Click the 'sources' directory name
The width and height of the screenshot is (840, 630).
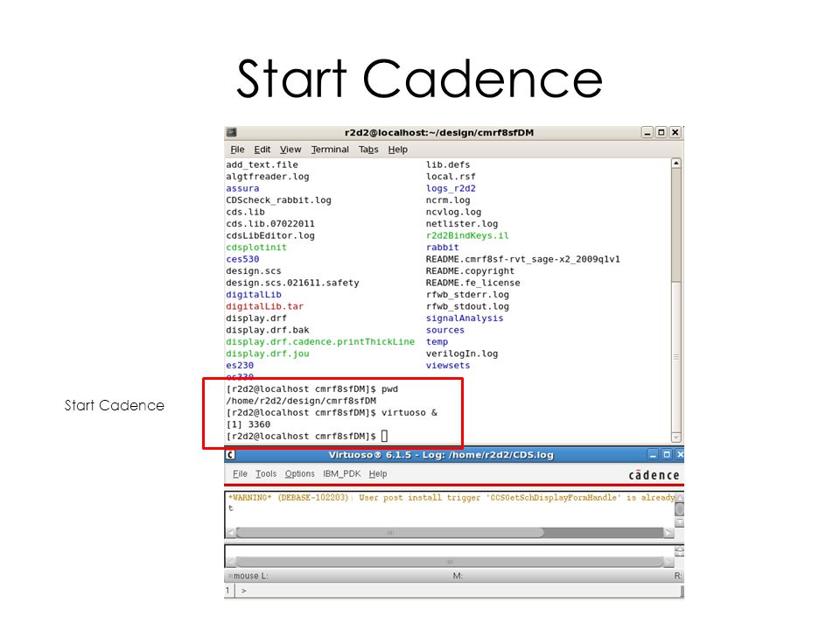445,330
